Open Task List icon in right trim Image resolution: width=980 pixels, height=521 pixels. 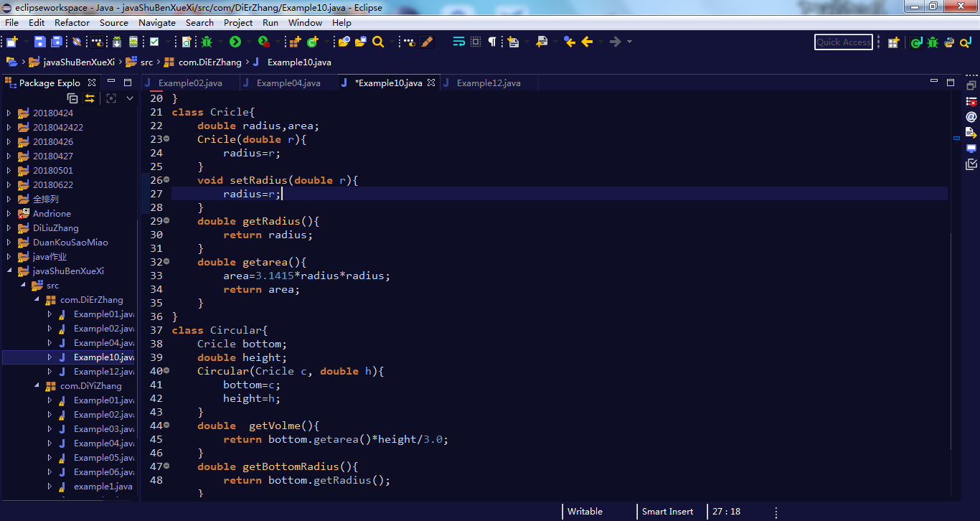tap(971, 164)
